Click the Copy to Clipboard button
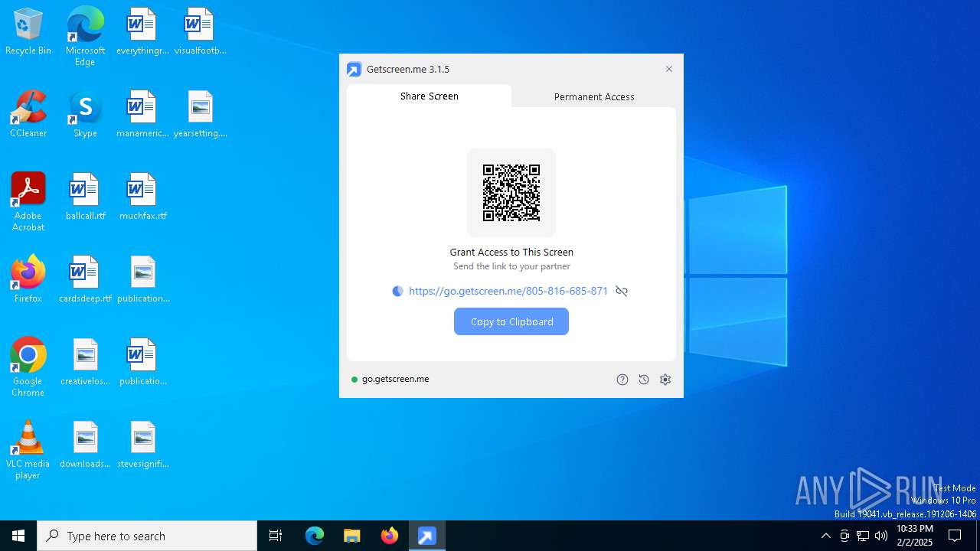980x551 pixels. pos(511,321)
